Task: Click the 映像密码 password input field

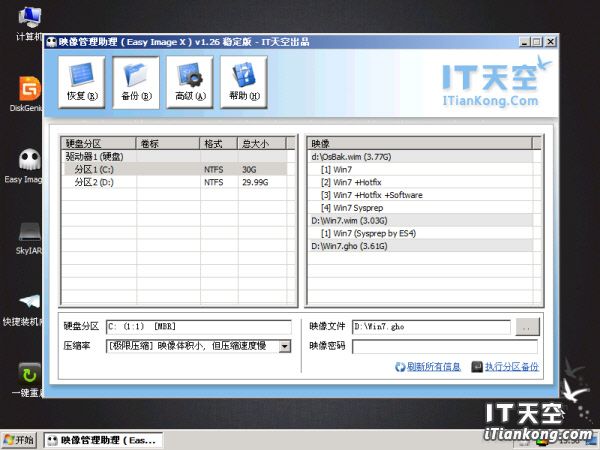Action: point(445,347)
